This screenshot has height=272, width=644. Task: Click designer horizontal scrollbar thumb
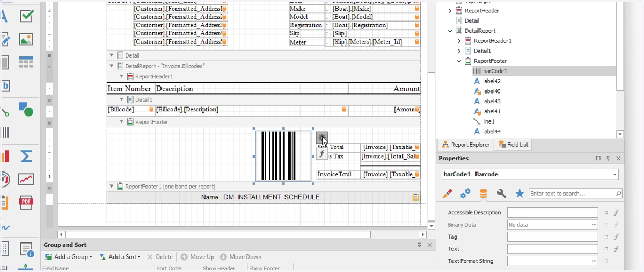tap(218, 234)
